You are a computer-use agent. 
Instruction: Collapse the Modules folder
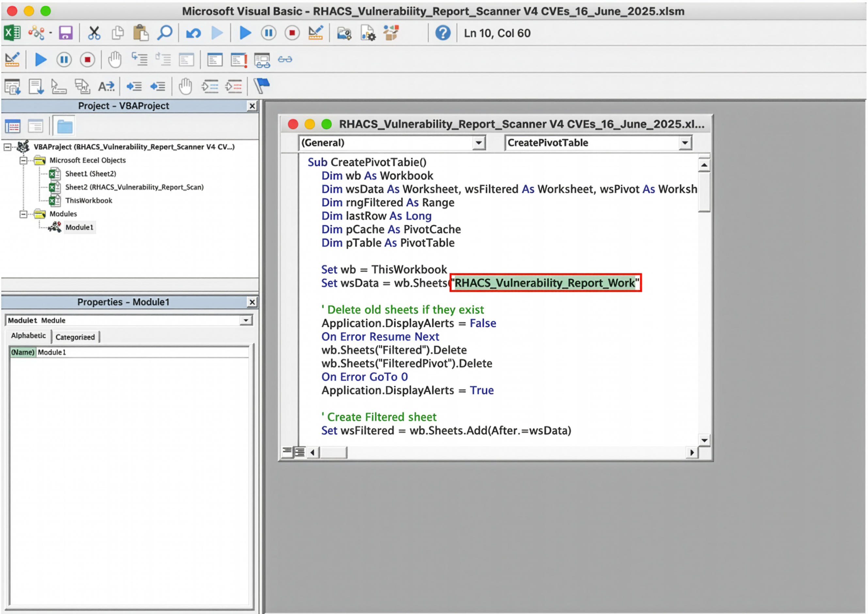click(24, 214)
